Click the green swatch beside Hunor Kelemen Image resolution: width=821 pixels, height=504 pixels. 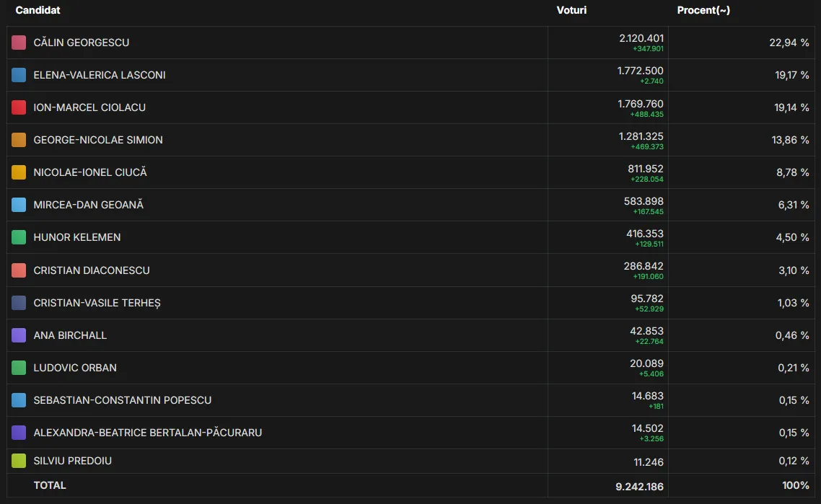coord(19,237)
